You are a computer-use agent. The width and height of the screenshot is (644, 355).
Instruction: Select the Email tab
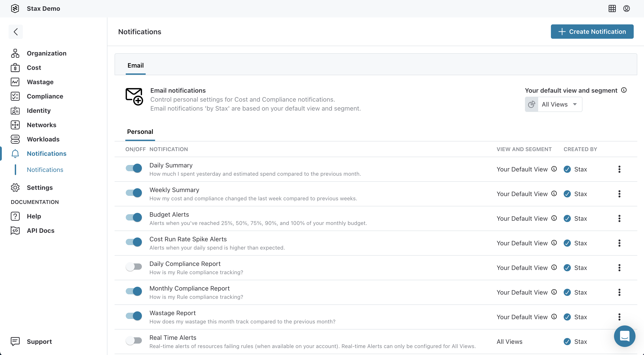coord(135,65)
